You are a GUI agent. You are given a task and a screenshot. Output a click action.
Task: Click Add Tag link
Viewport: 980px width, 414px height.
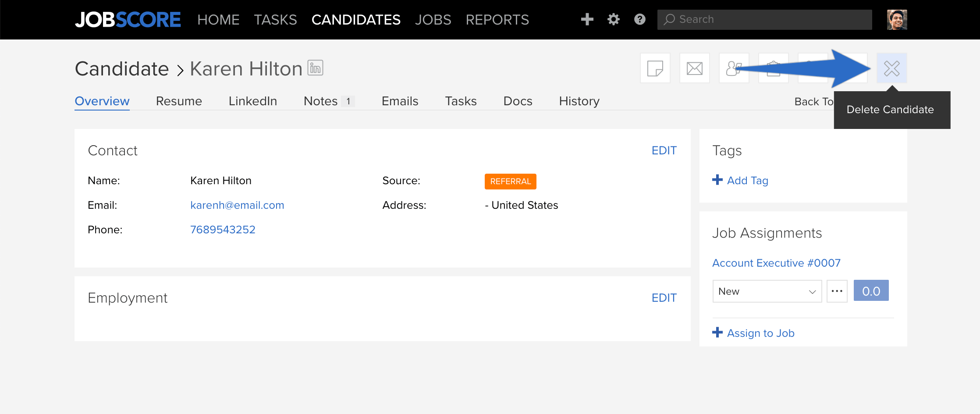(740, 180)
